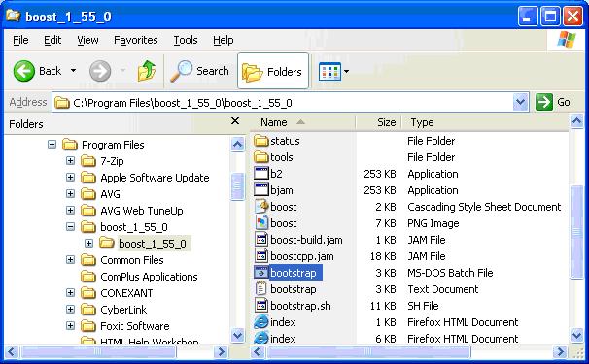Toggle the Folders pane button
Viewport: 589px width, 364px height.
point(273,71)
